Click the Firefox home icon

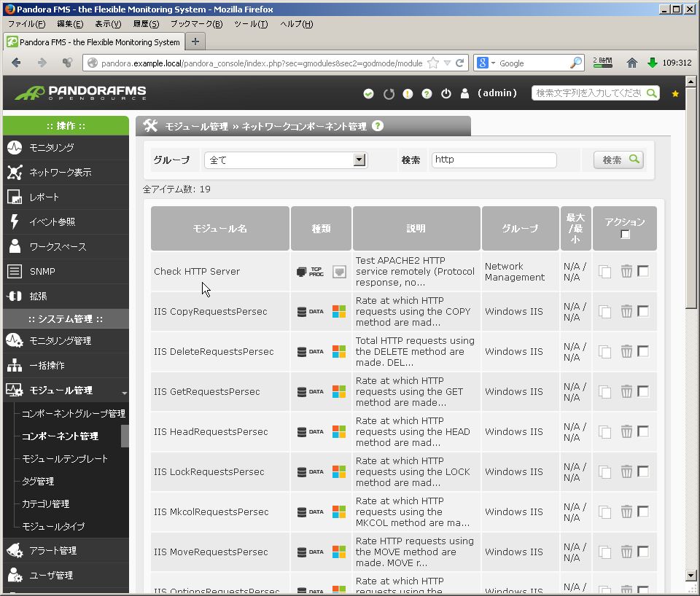coord(631,63)
